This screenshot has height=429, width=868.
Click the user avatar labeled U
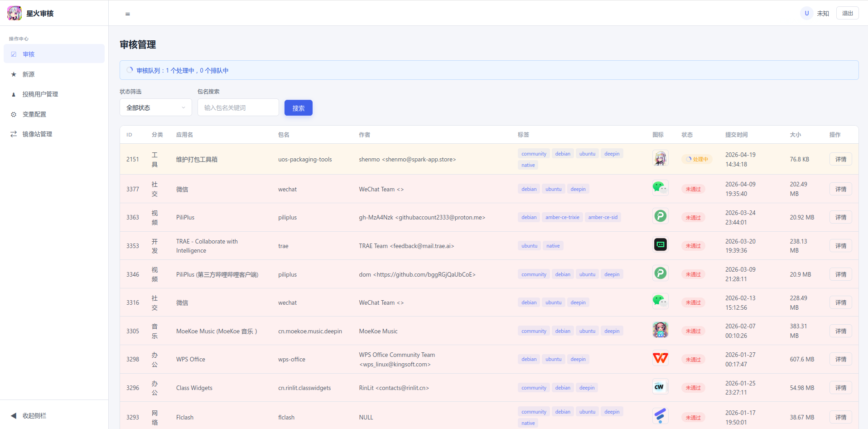pos(806,13)
